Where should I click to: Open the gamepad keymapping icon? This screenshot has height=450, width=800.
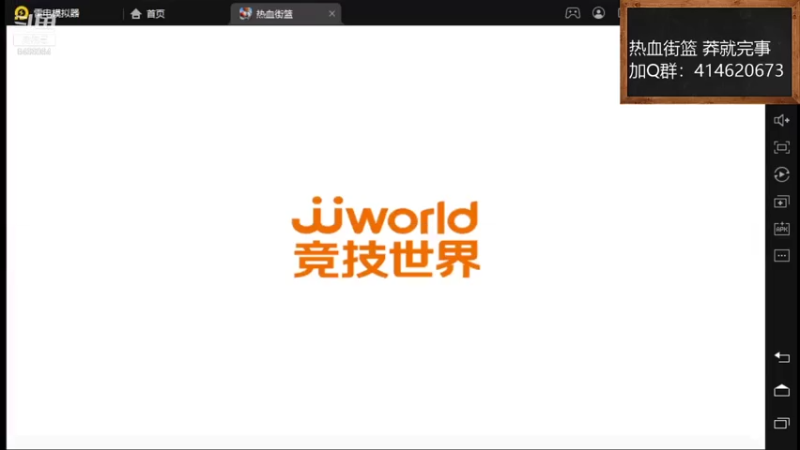pos(572,13)
